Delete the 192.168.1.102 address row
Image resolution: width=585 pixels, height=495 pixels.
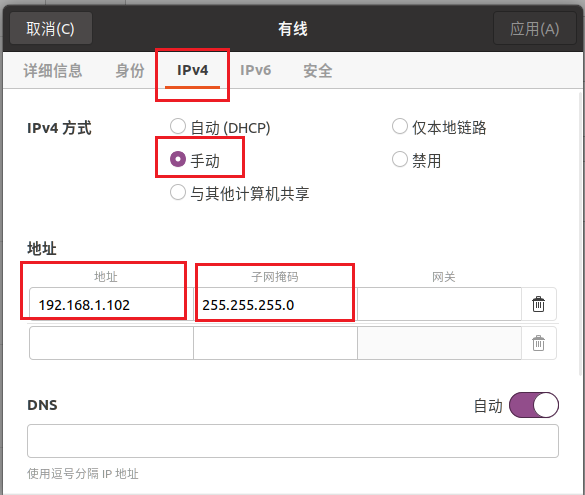point(538,304)
